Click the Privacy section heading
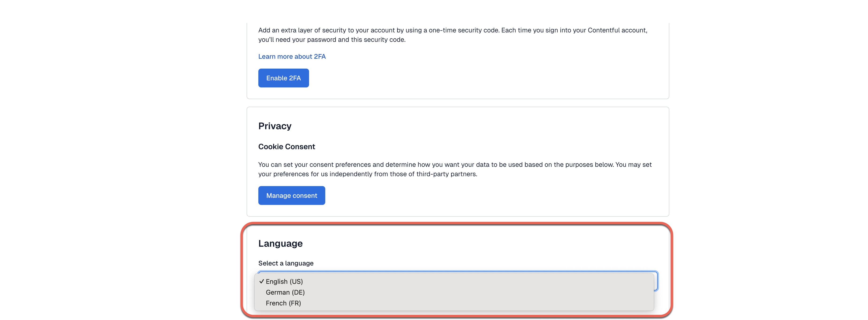The width and height of the screenshot is (868, 320). click(x=275, y=126)
